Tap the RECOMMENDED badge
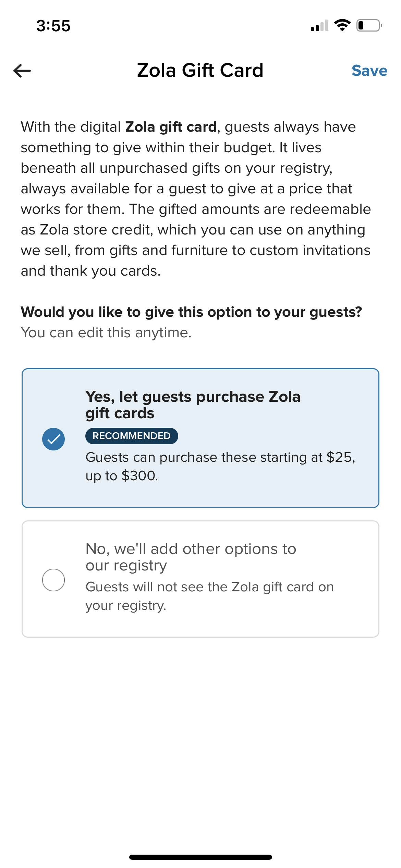 (132, 436)
